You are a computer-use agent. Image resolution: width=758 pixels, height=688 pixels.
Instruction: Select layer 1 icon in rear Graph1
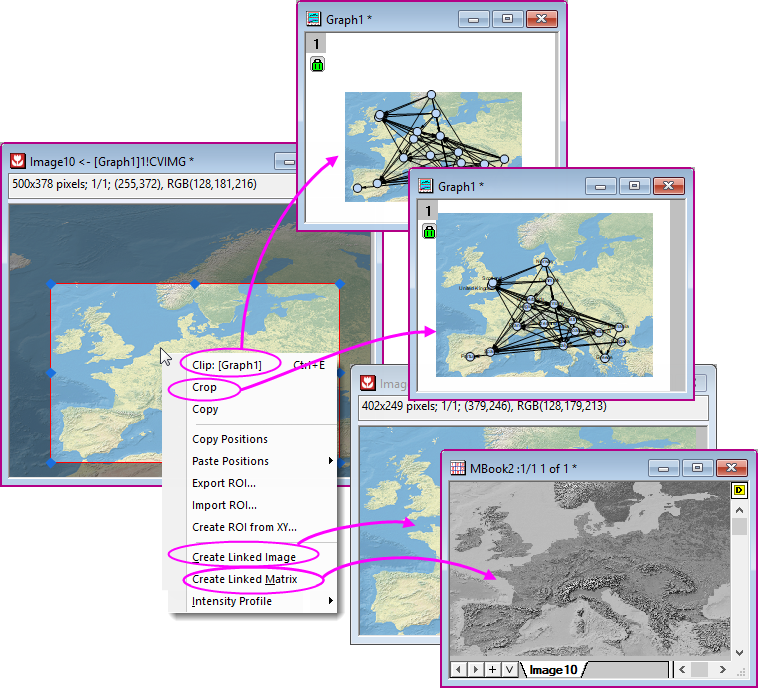[x=316, y=44]
